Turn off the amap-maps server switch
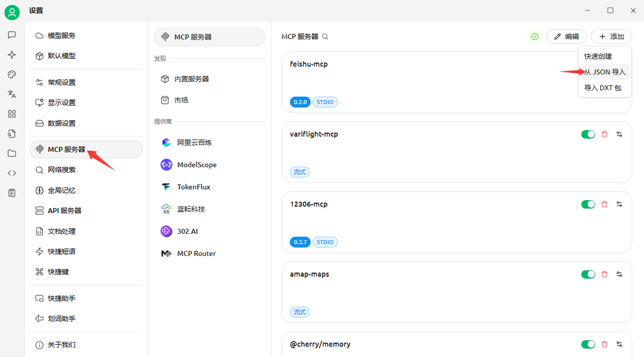 [588, 274]
